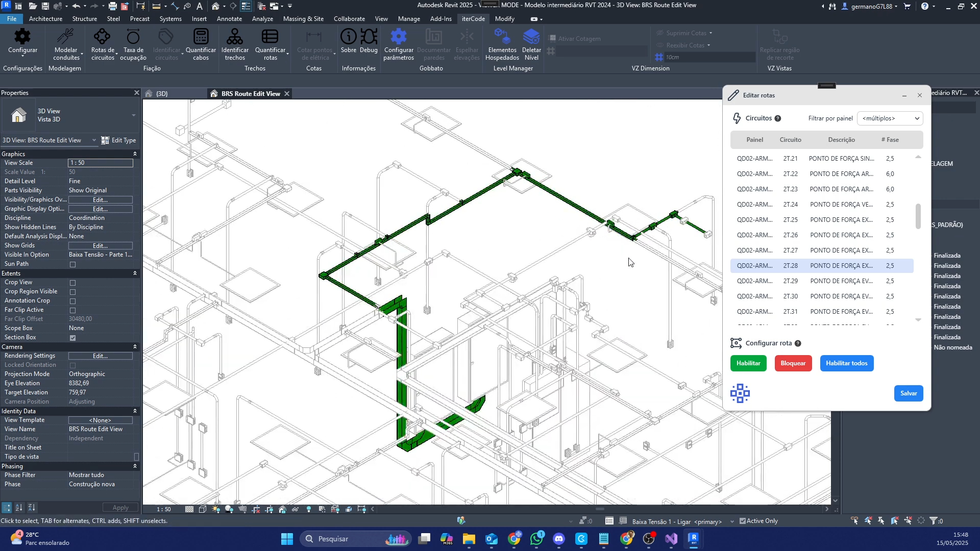Expand the 3D View type selector

(133, 115)
